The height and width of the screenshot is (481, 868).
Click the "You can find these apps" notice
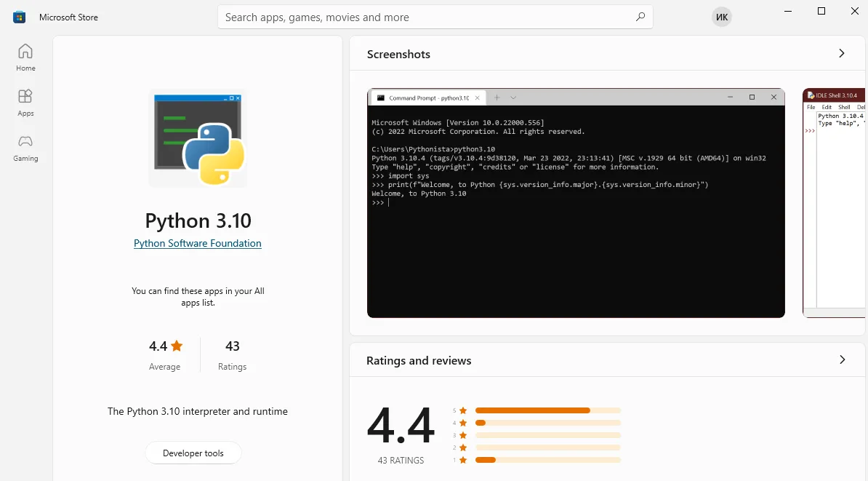coord(198,297)
